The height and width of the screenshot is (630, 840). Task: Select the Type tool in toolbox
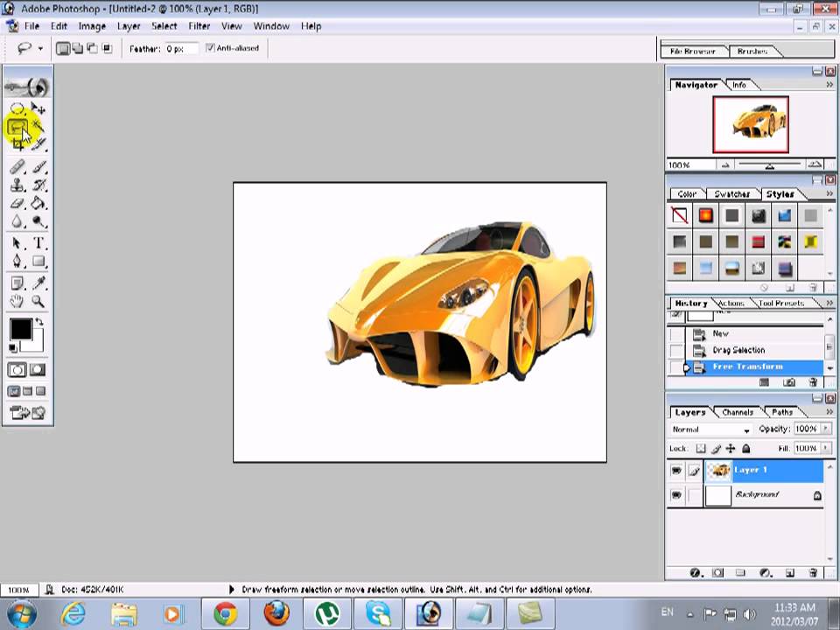[x=39, y=243]
